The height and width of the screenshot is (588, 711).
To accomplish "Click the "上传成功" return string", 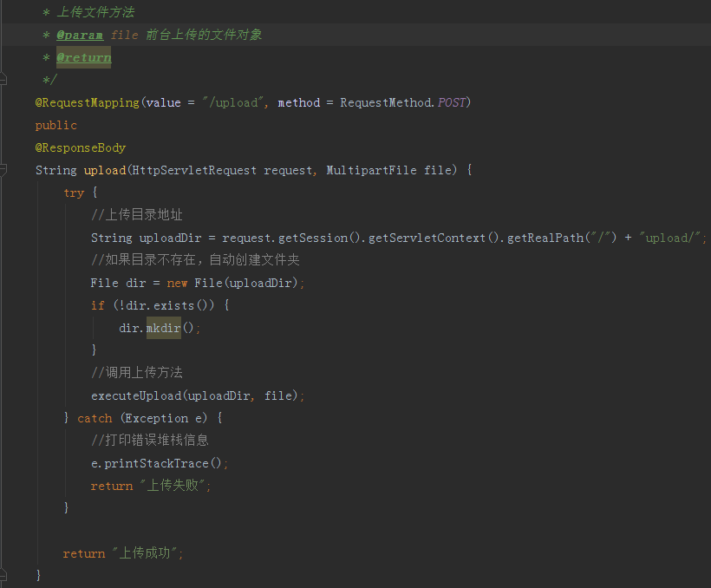I will [x=147, y=553].
